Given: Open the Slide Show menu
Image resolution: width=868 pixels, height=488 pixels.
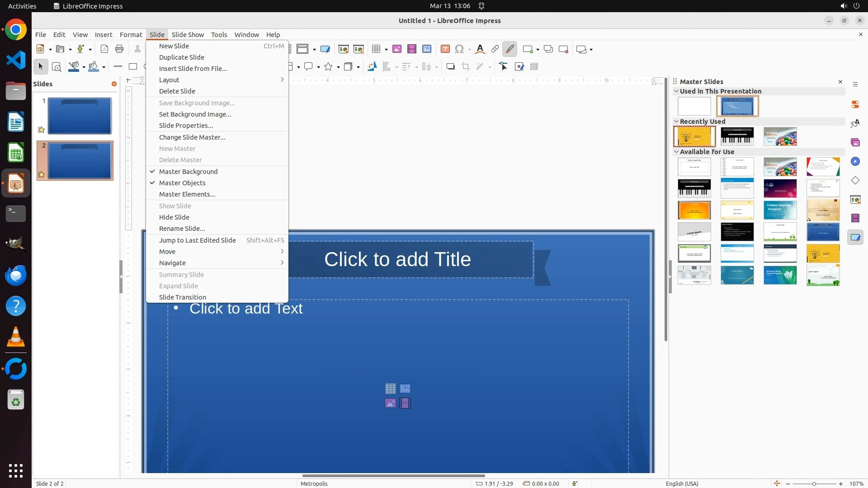Looking at the screenshot, I should tap(188, 35).
